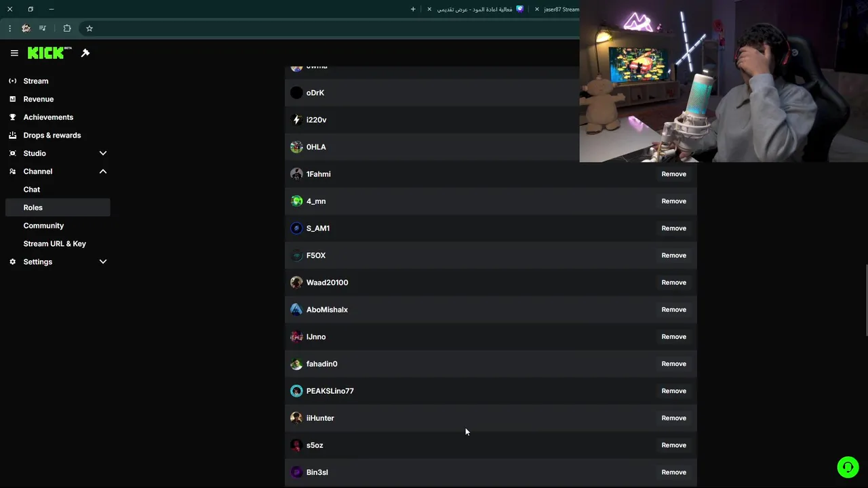Click the Stream broadcast icon in sidebar
The image size is (868, 488).
[x=12, y=81]
